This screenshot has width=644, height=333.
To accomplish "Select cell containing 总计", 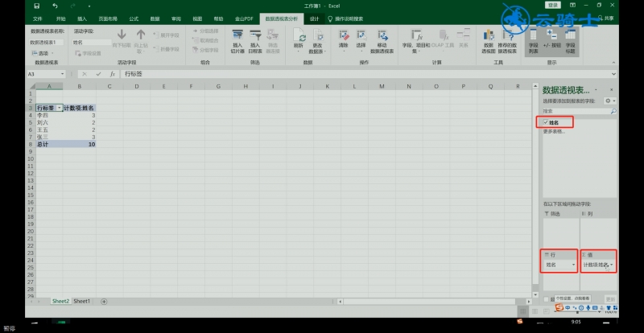I will (49, 145).
